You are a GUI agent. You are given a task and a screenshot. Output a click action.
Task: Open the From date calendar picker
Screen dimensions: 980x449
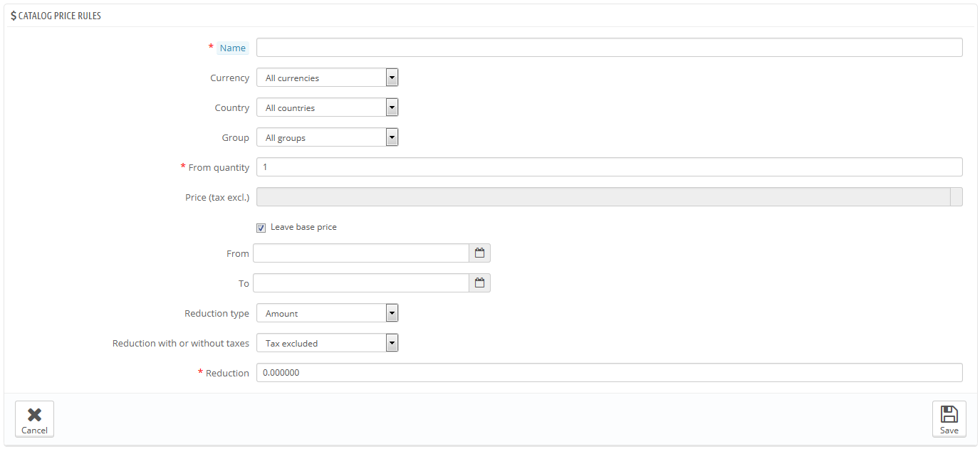click(479, 253)
